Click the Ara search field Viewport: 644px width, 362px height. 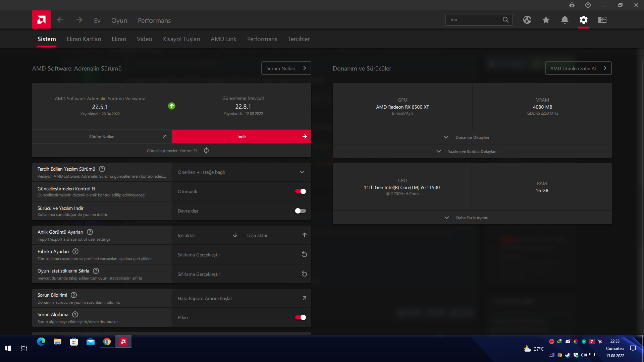point(474,20)
